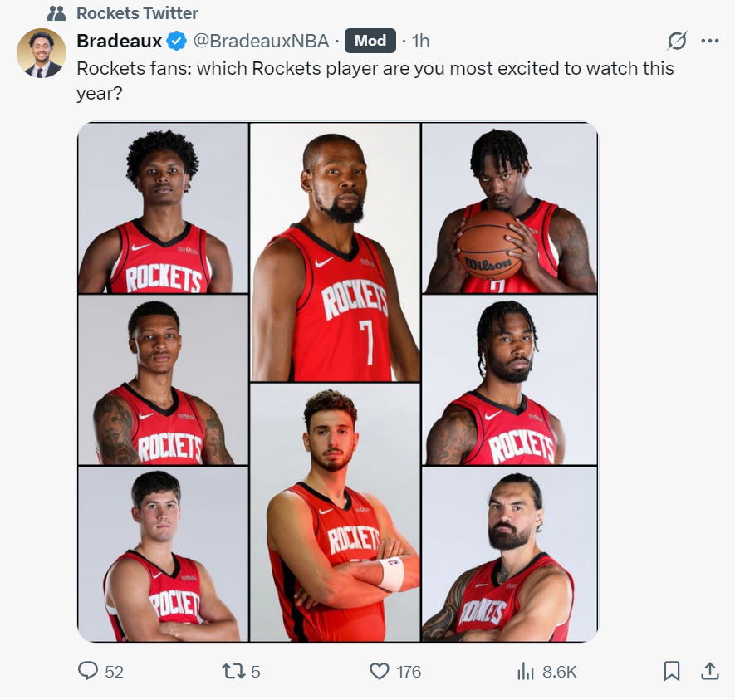The width and height of the screenshot is (735, 700).
Task: Open the poster's profile avatar
Action: click(x=42, y=54)
